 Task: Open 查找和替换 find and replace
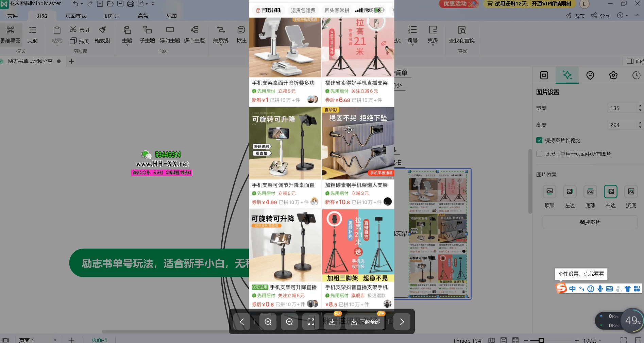462,35
